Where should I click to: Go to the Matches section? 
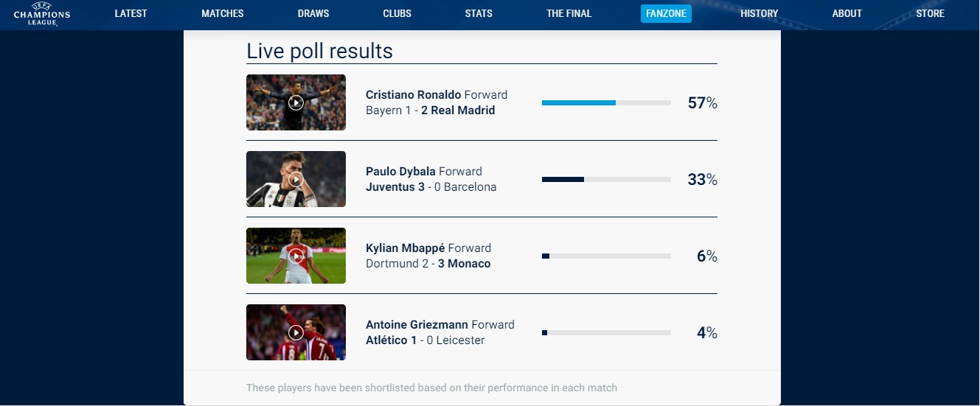(x=222, y=13)
